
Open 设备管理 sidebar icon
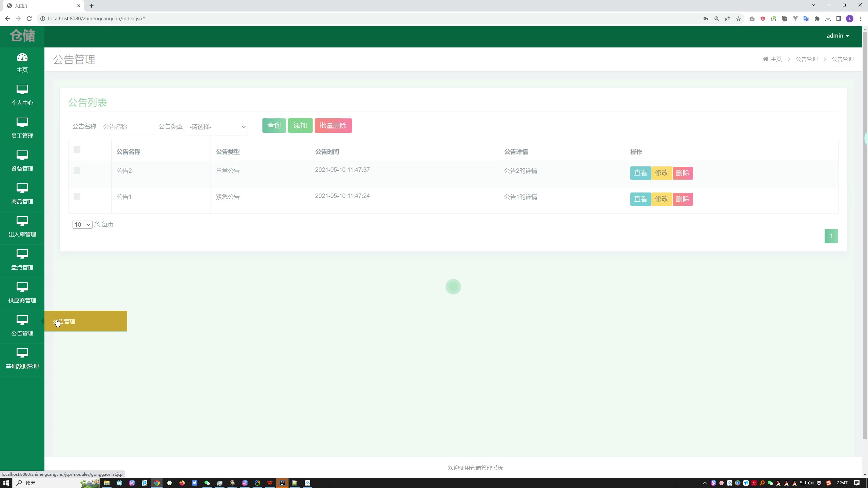(22, 155)
